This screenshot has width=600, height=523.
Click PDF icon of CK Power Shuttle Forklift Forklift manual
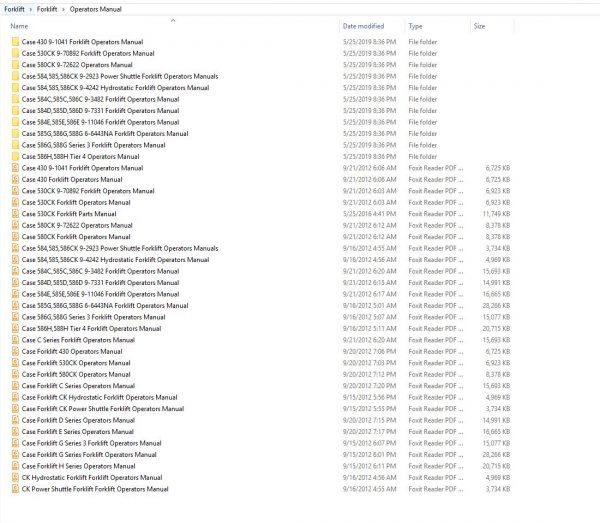pos(15,489)
